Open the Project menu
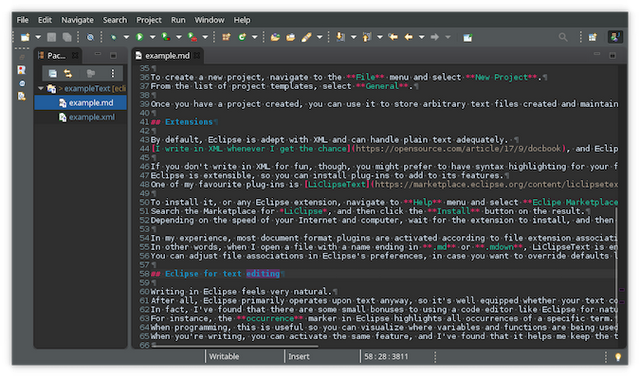The image size is (640, 377). (149, 20)
